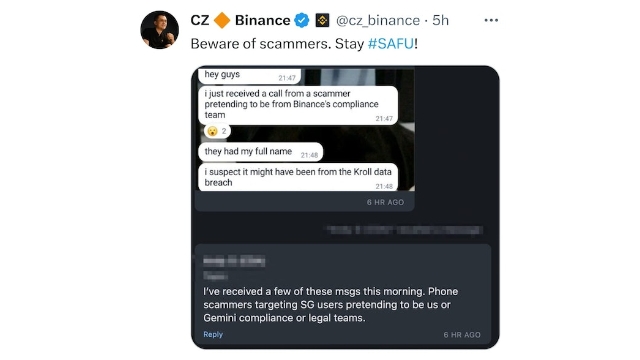Click the scammer call message bubble

click(x=298, y=105)
